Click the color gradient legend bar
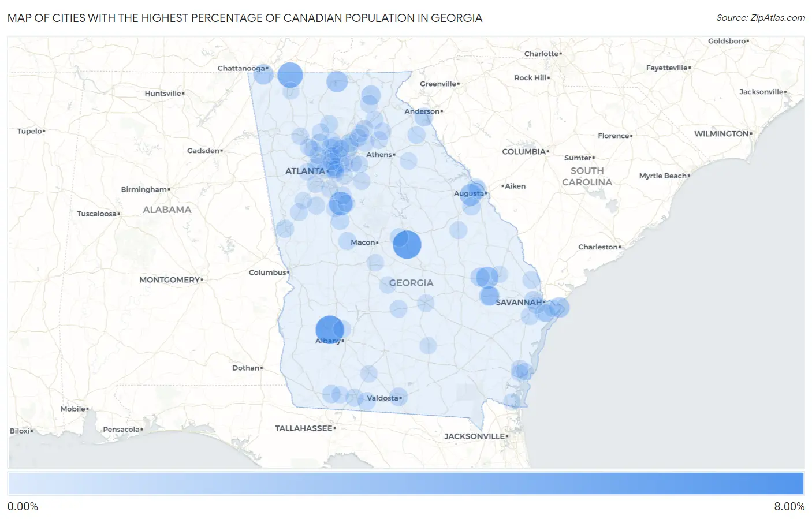This screenshot has height=519, width=812. (405, 484)
